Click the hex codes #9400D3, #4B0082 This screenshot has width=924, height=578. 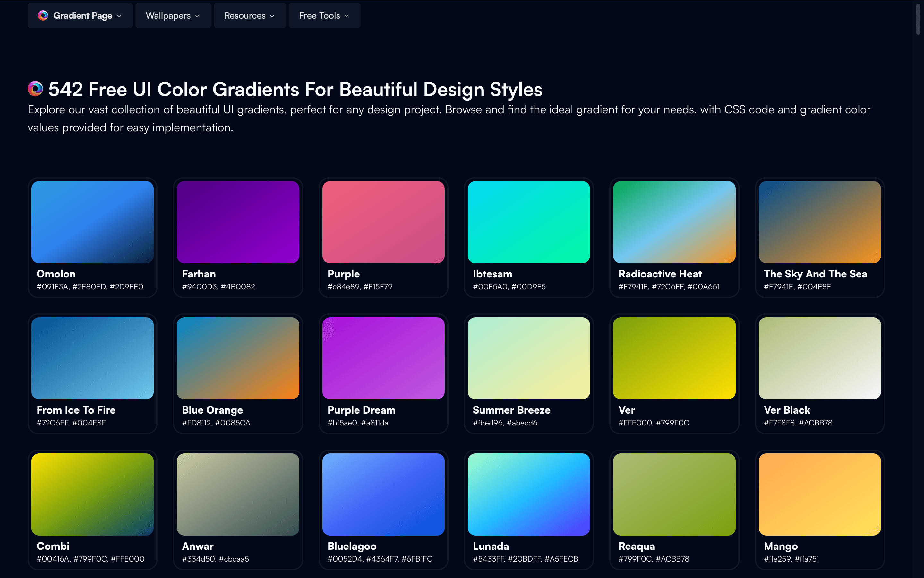(218, 287)
